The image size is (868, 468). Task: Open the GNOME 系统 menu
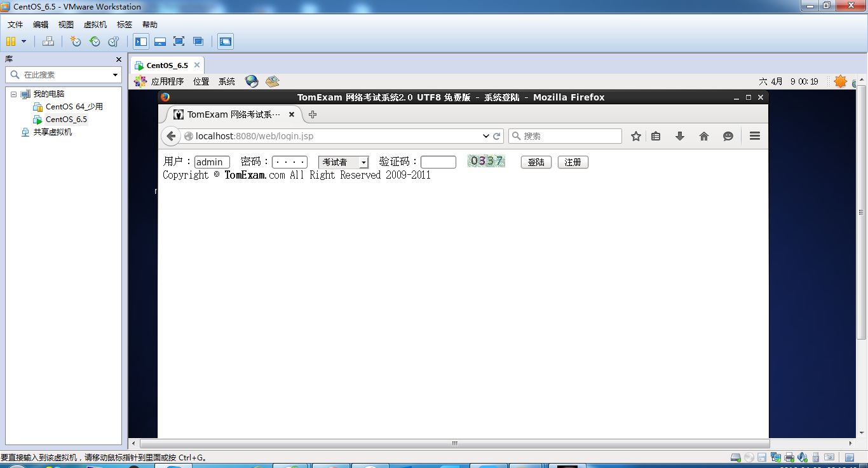[x=227, y=81]
